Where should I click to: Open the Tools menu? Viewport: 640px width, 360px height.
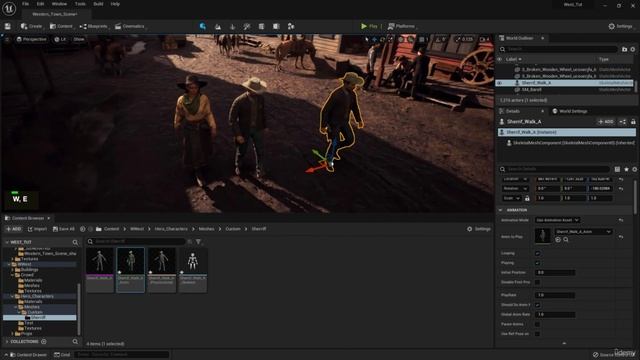(80, 4)
